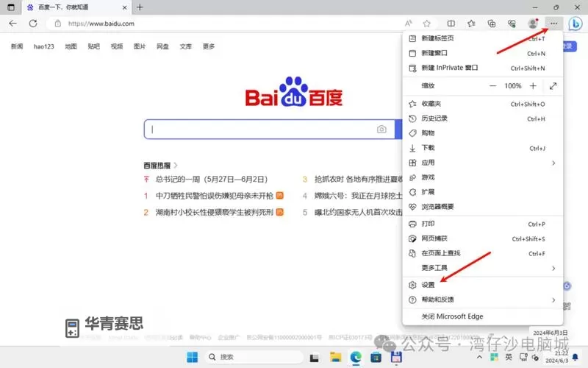Click the 贴吧 navigation link
The image size is (588, 368).
point(94,46)
